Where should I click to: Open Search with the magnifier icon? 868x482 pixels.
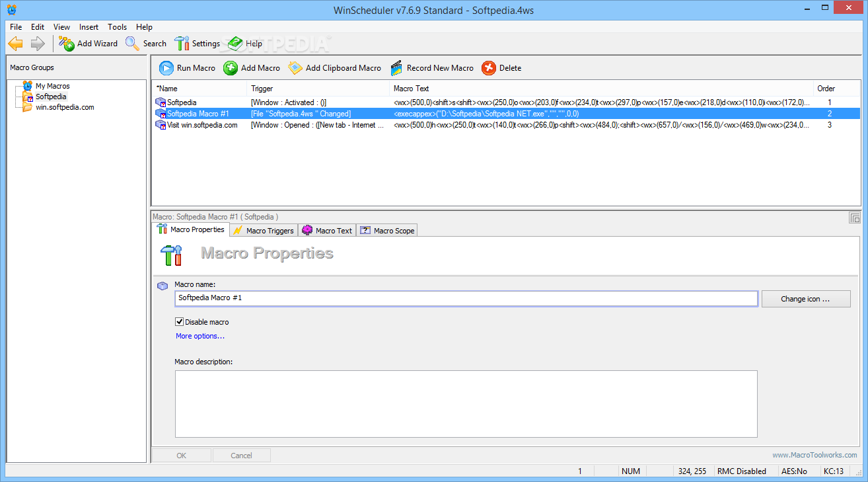coord(145,44)
